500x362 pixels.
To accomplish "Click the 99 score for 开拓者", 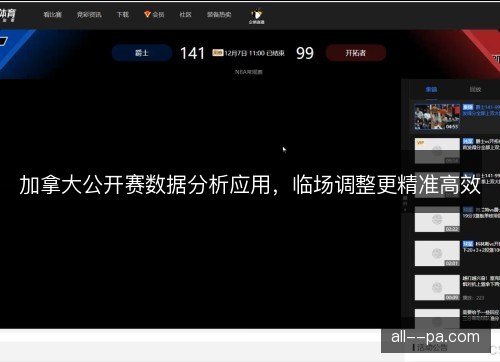I will (305, 53).
